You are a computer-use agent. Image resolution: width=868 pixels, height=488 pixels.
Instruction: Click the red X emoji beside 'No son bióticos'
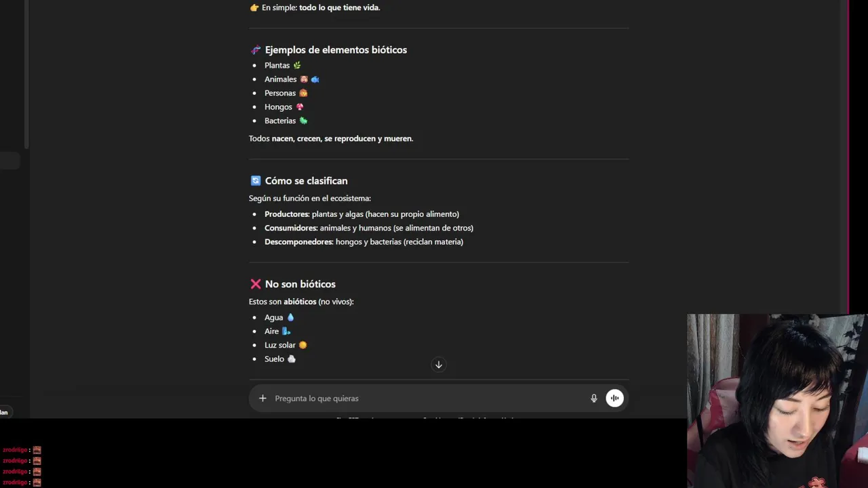point(256,284)
